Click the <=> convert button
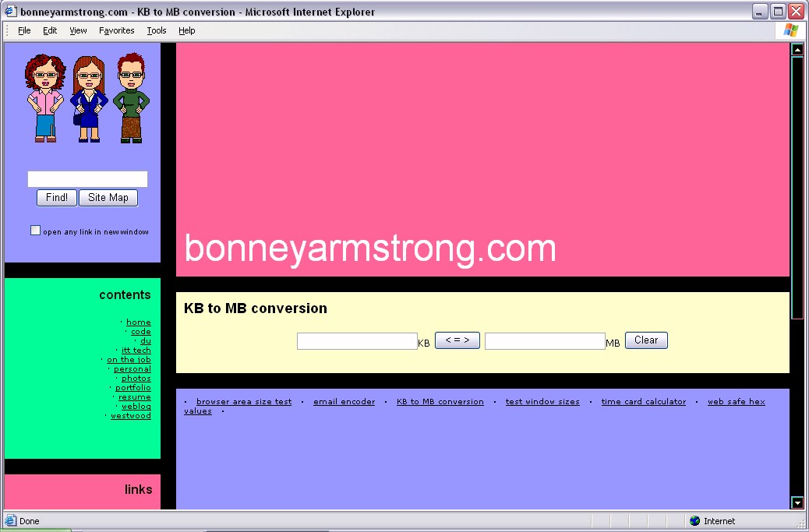This screenshot has width=809, height=532. click(x=457, y=340)
